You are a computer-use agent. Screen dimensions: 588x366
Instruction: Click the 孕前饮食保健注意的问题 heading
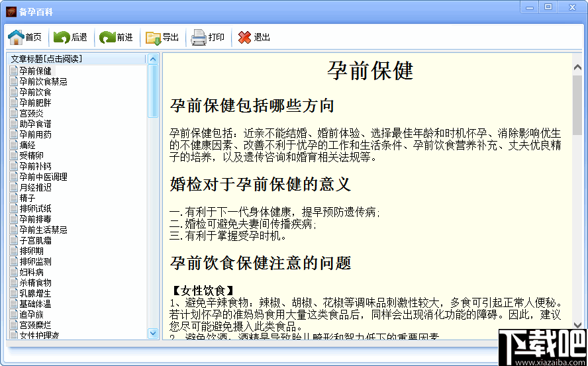click(260, 263)
